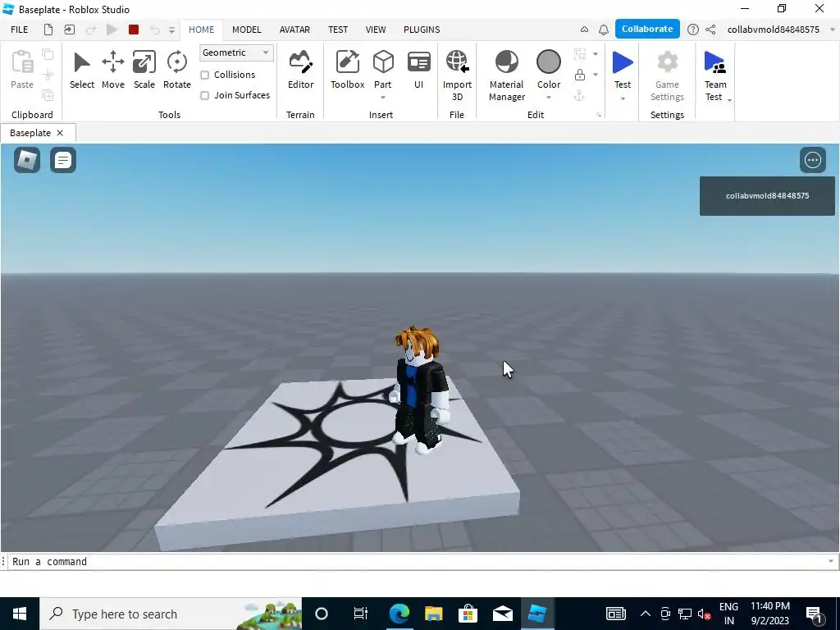Expand the Color dropdown arrow
The width and height of the screenshot is (840, 630).
pyautogui.click(x=549, y=98)
